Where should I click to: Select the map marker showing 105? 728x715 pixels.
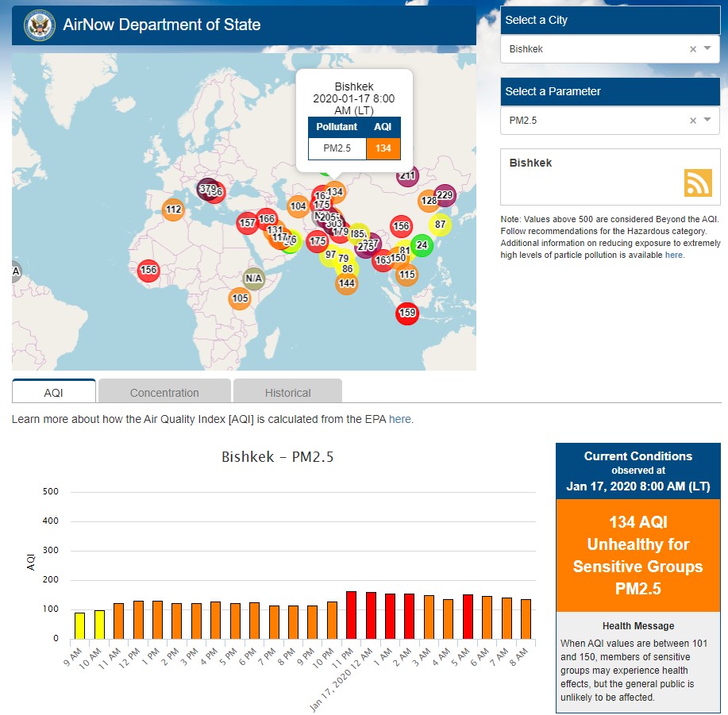[240, 298]
